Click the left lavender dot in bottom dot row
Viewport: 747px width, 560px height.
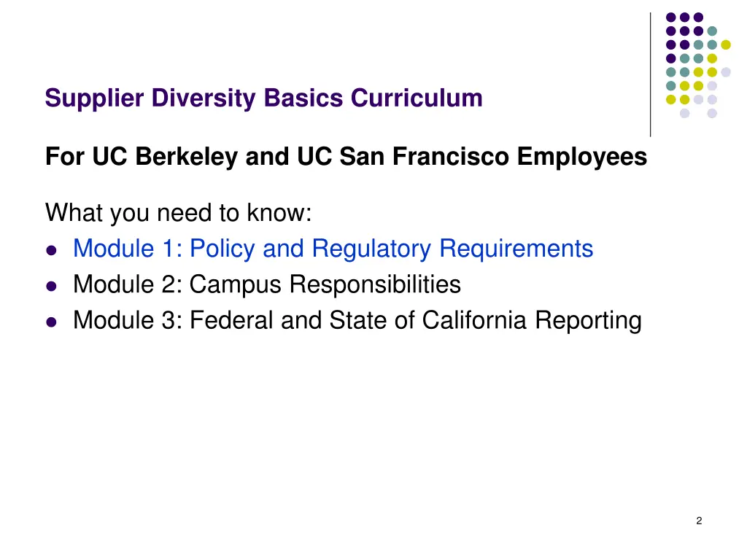684,113
